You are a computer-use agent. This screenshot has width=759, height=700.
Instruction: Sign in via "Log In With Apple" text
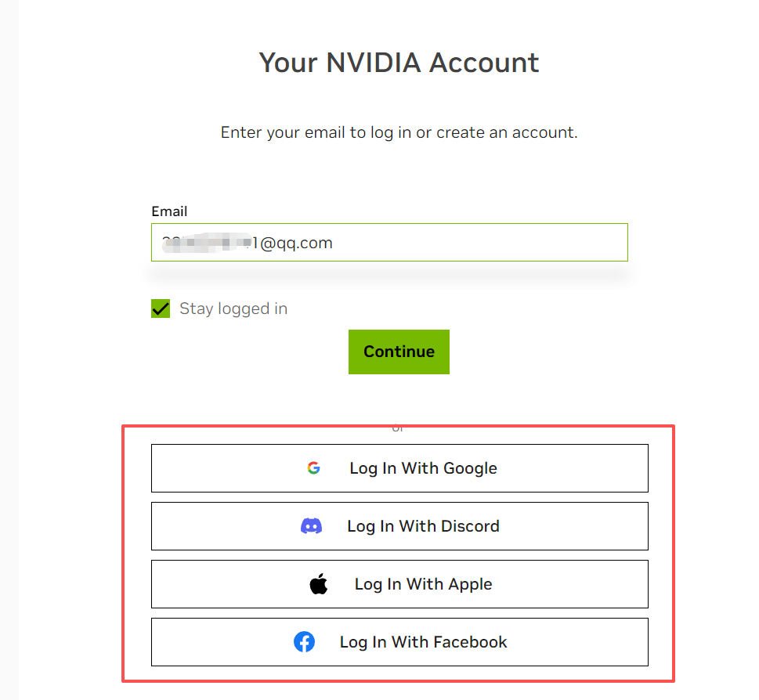coord(423,584)
